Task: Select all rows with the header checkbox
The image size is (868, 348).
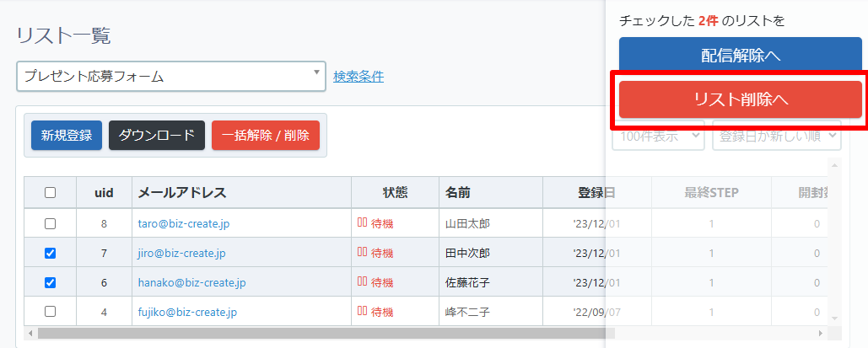Action: point(50,192)
